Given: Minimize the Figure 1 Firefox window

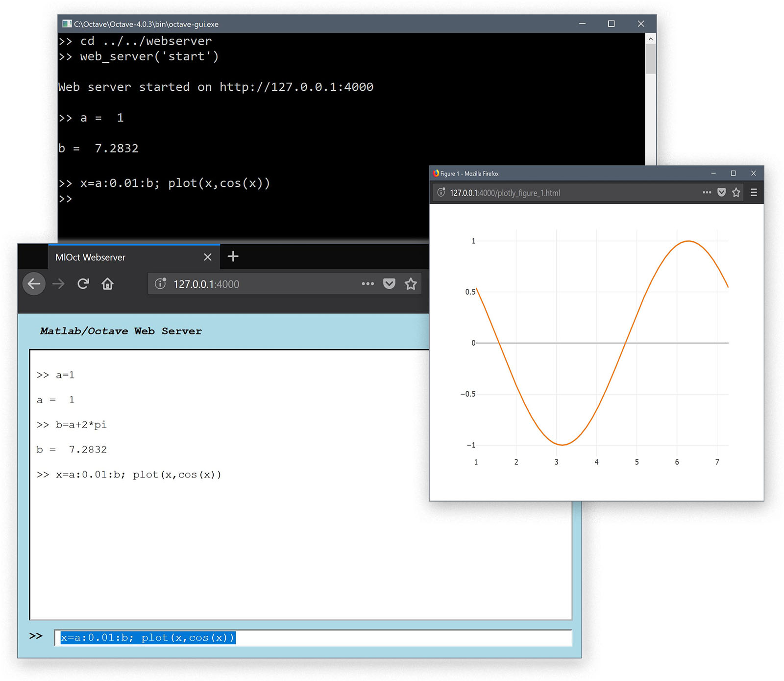Looking at the screenshot, I should point(713,173).
